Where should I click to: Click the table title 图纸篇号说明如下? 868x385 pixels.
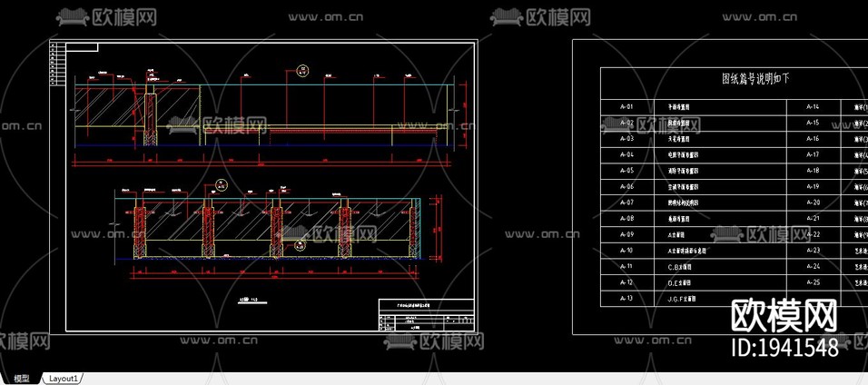click(755, 79)
